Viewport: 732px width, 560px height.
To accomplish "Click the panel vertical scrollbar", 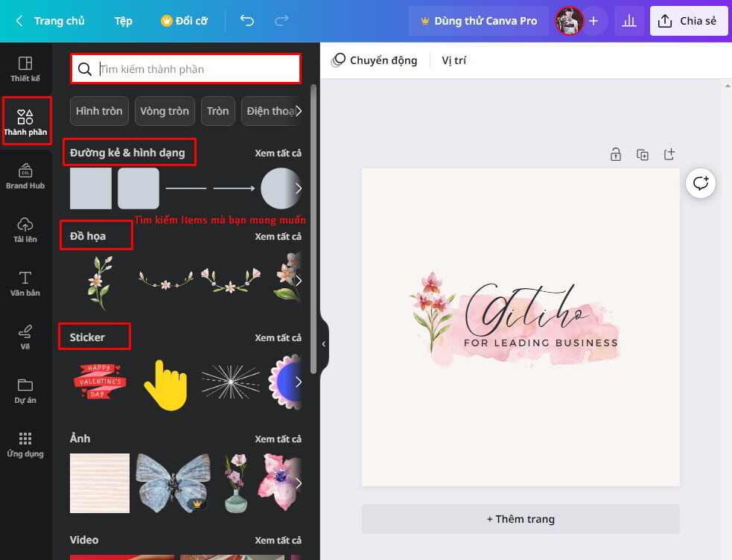I will click(314, 229).
